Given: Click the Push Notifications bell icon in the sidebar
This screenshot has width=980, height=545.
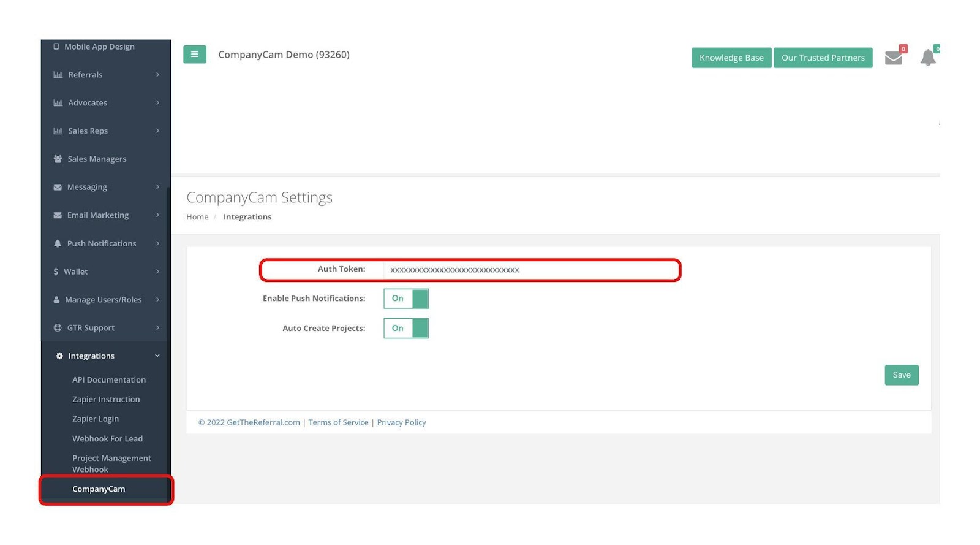Looking at the screenshot, I should tap(58, 243).
